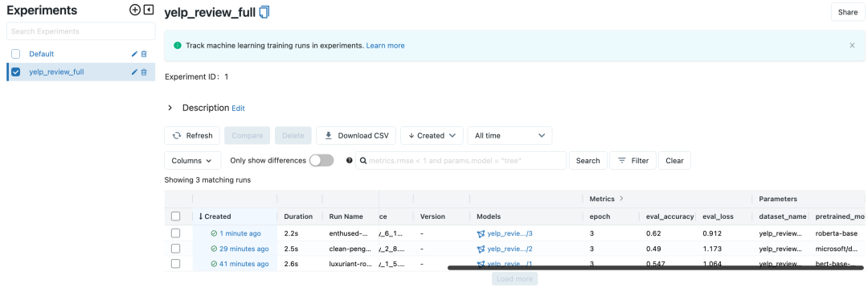Image resolution: width=868 pixels, height=292 pixels.
Task: Expand the Metrics column group arrow
Action: point(621,199)
